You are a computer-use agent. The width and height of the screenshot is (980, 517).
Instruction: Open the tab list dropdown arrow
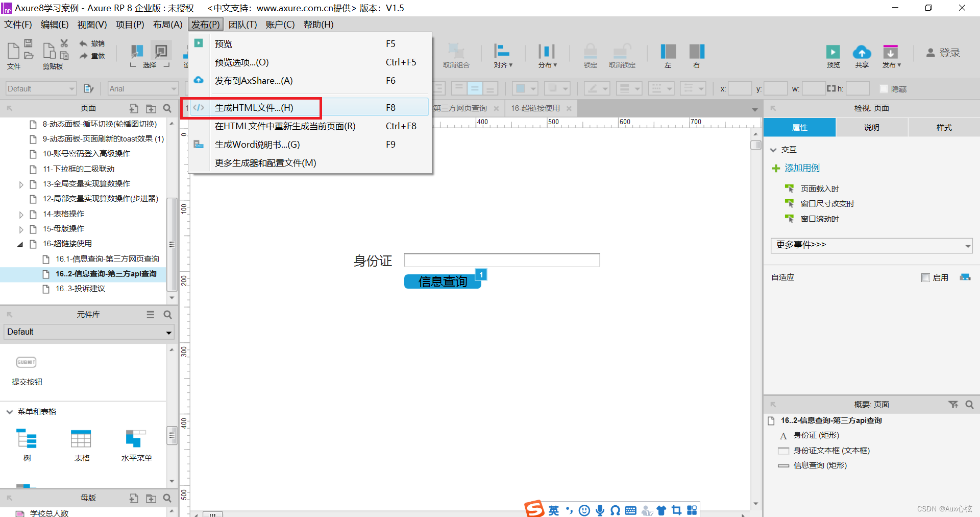(754, 109)
